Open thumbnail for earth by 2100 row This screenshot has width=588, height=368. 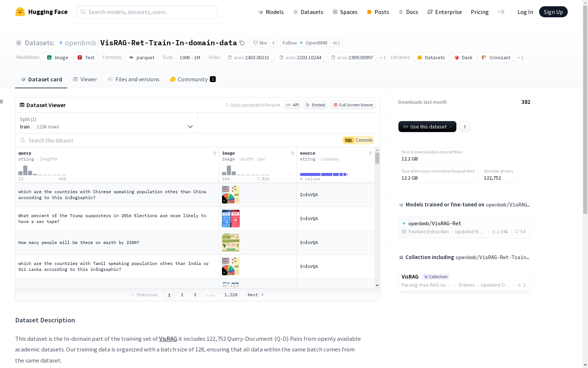pyautogui.click(x=231, y=243)
